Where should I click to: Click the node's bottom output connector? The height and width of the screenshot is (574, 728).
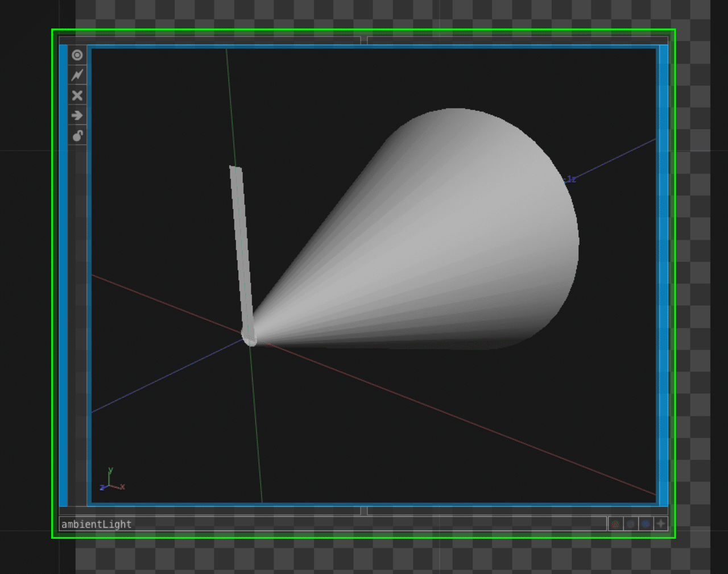pyautogui.click(x=364, y=511)
